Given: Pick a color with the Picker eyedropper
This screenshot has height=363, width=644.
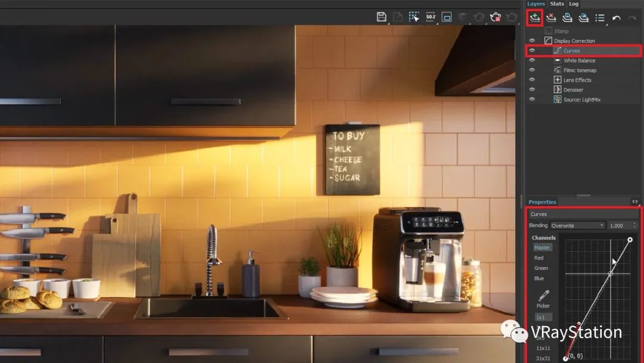Looking at the screenshot, I should (x=543, y=296).
